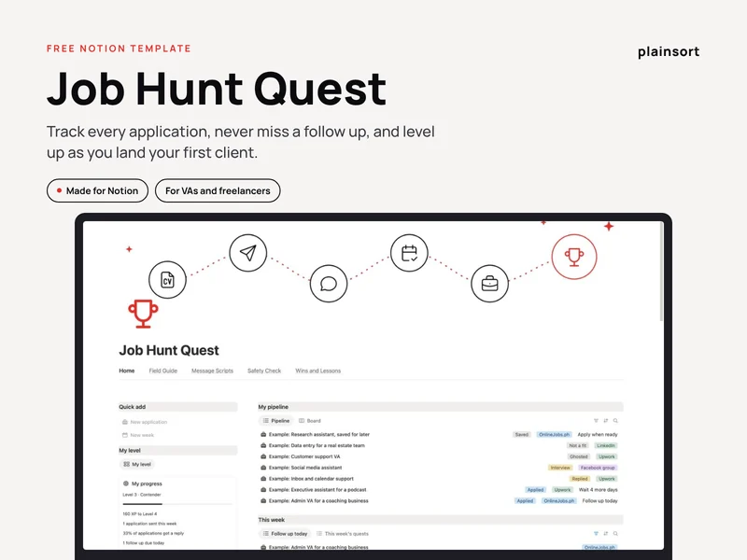
Task: Click the Level 3 progress bar
Action: (177, 504)
